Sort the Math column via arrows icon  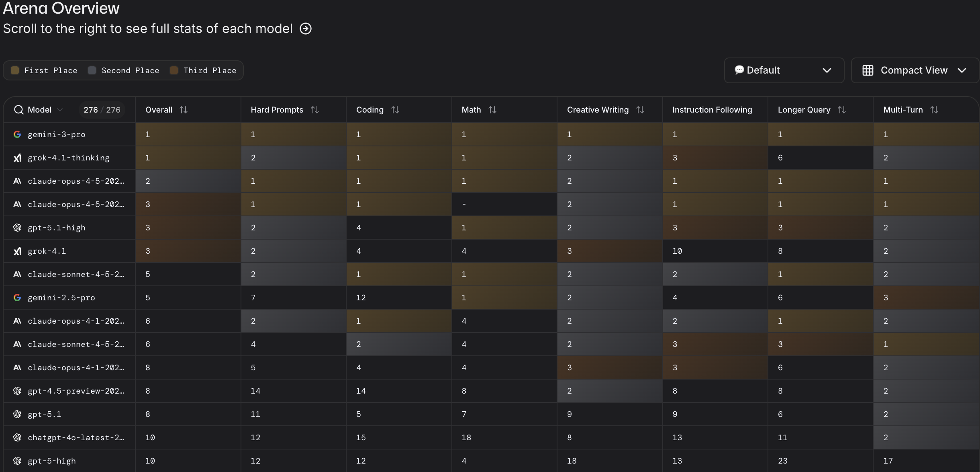pyautogui.click(x=492, y=110)
